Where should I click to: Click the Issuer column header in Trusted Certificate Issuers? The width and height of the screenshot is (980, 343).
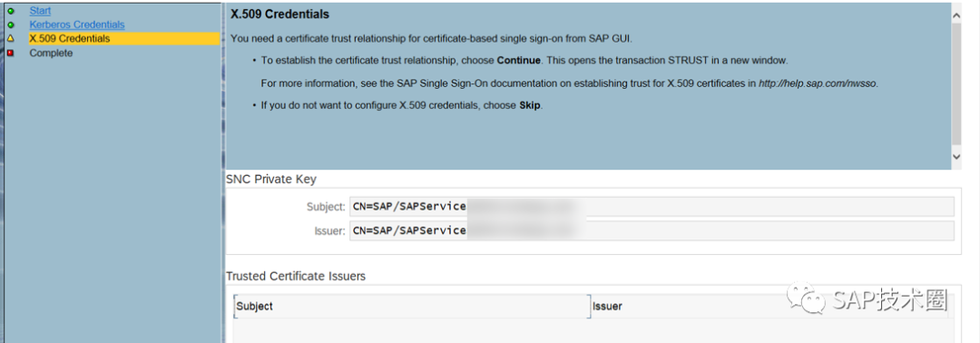(769, 306)
